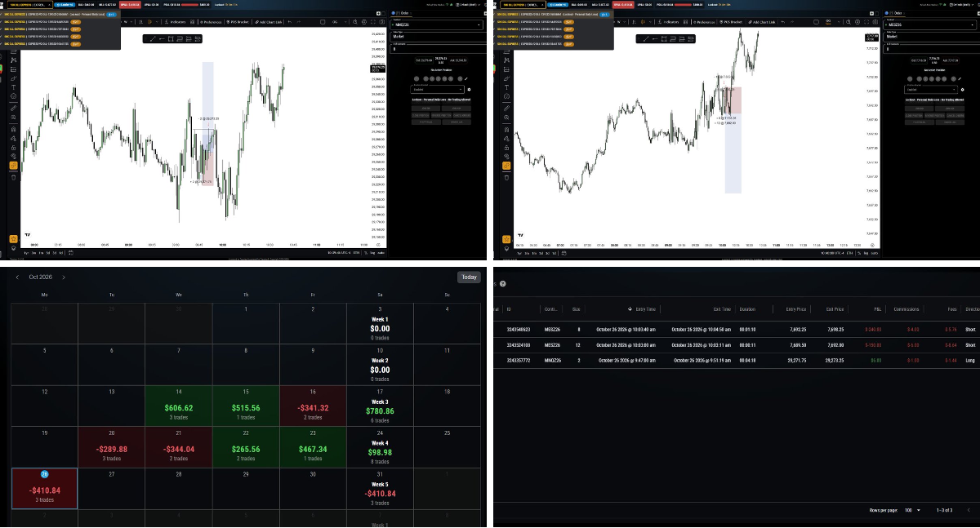Viewport: 980px width, 528px height.
Task: Select the Text tool in MNQZ26 chart sidebar
Action: [x=13, y=87]
